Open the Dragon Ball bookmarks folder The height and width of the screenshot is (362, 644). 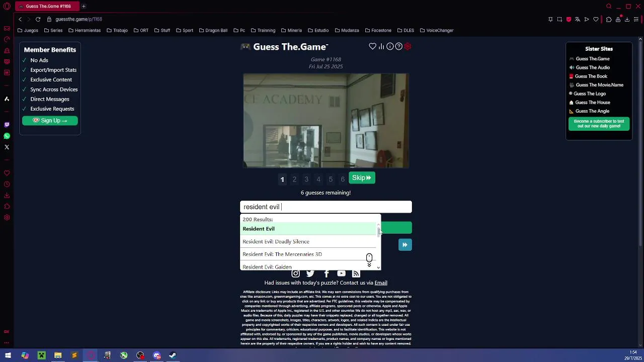tap(213, 30)
